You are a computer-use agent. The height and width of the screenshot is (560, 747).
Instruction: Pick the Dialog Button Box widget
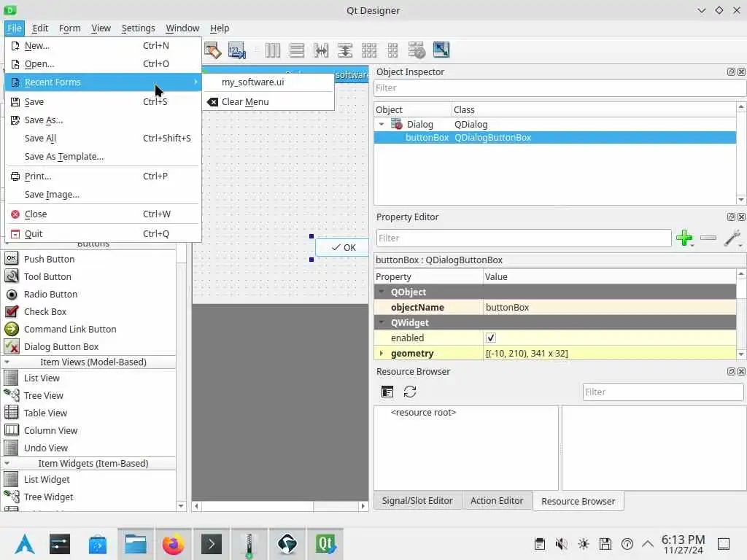(x=61, y=347)
